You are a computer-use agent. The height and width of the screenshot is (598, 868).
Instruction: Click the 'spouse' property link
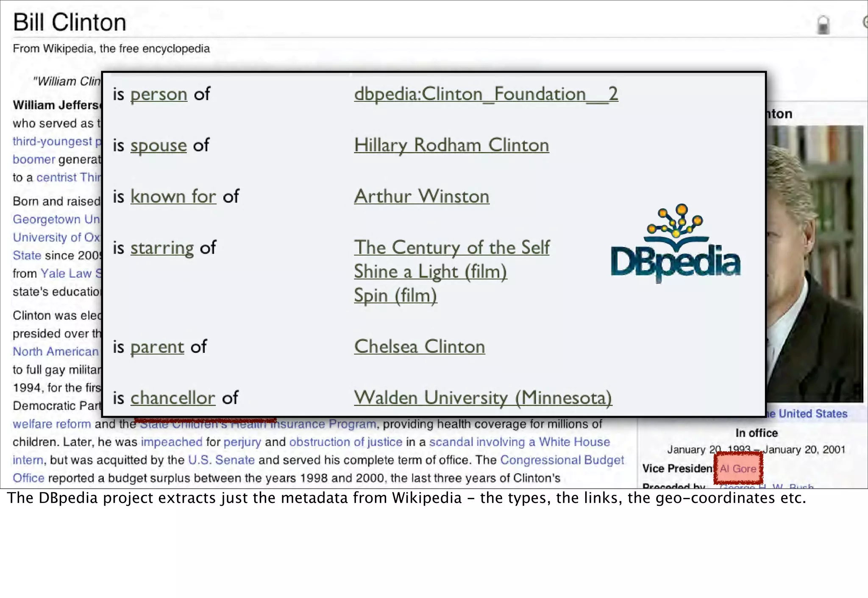[159, 145]
